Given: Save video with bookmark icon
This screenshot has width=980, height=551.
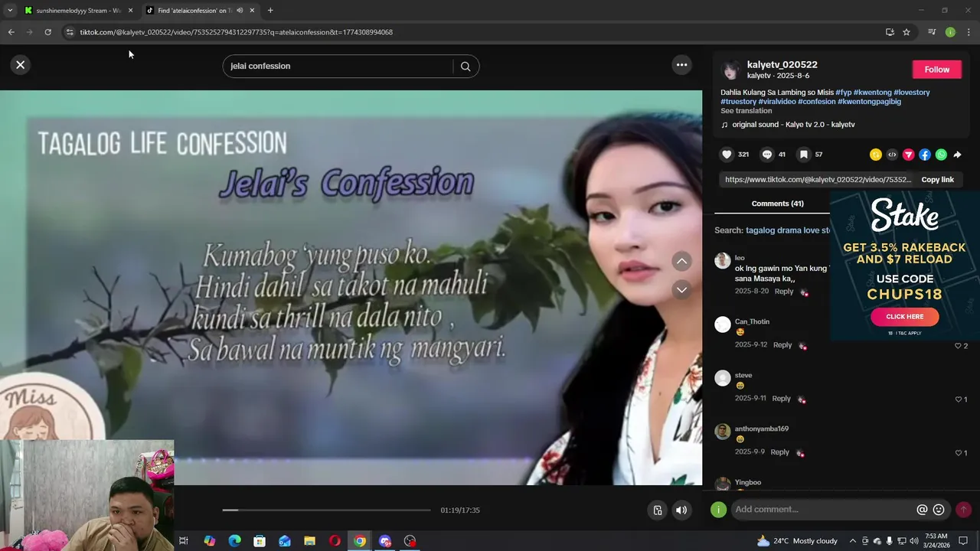Looking at the screenshot, I should (x=803, y=155).
